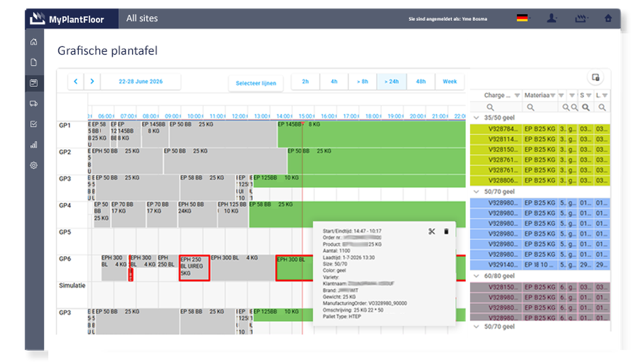This screenshot has width=644, height=362.
Task: Click the All sites header label
Action: [x=142, y=18]
